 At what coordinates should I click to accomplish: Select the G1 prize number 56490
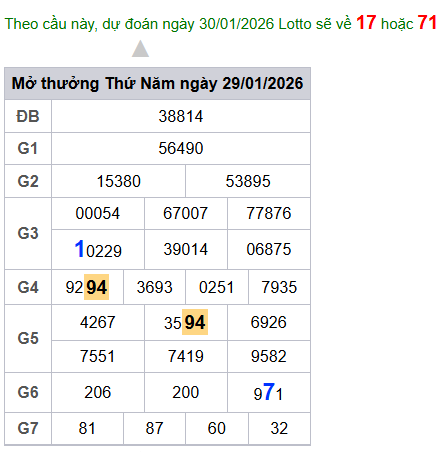point(181,149)
